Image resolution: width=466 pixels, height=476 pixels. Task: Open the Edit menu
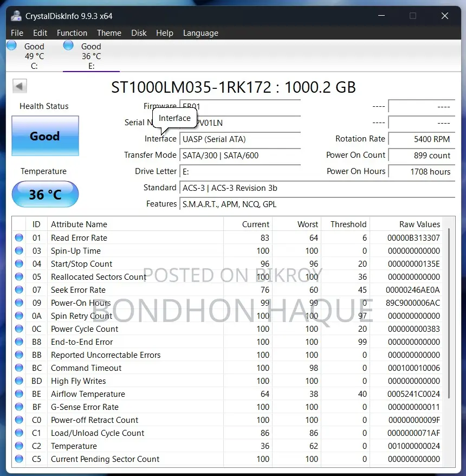point(40,33)
